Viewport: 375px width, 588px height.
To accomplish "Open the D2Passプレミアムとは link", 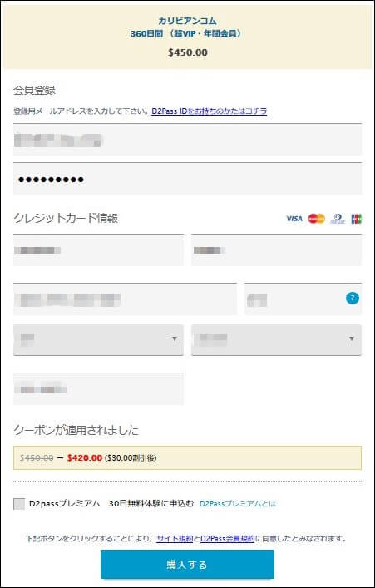I will [x=238, y=504].
